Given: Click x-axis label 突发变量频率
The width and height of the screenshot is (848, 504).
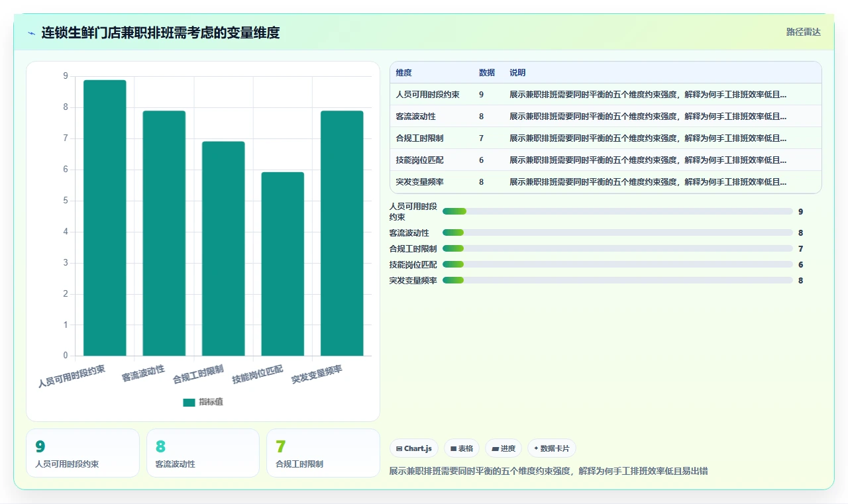Looking at the screenshot, I should pos(317,374).
